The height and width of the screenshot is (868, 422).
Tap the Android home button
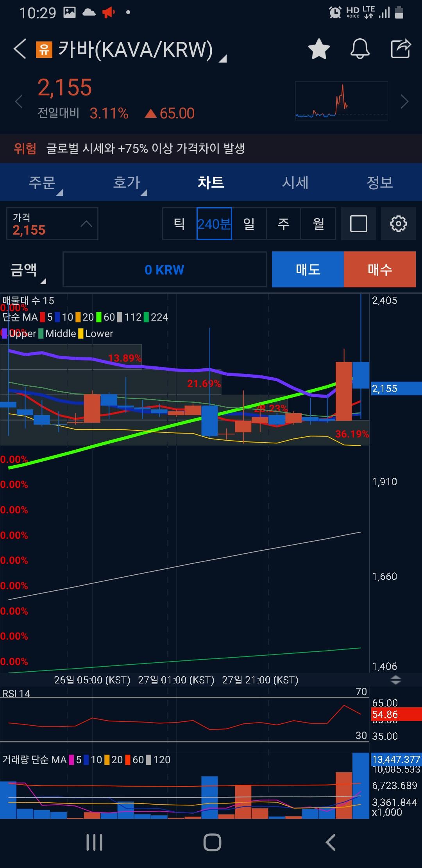pos(212,843)
